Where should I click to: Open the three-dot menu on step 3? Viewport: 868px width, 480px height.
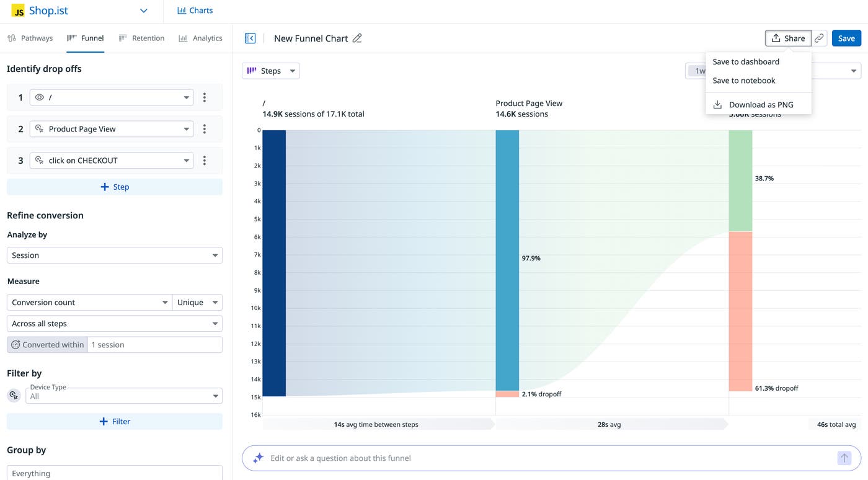[205, 160]
